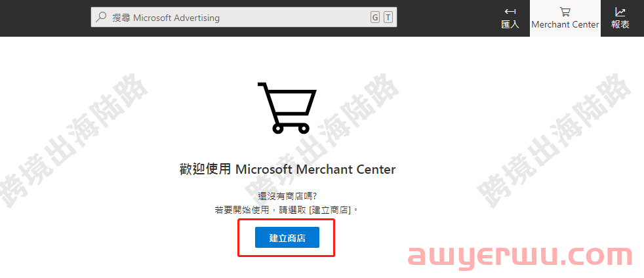Focus the 搜尋 Microsoft Advertising search field
This screenshot has width=644, height=278.
coord(243,18)
